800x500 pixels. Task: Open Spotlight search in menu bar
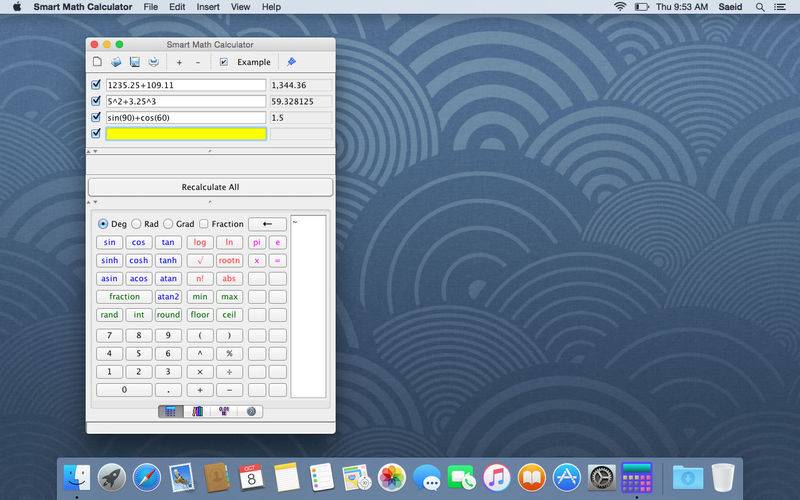760,7
